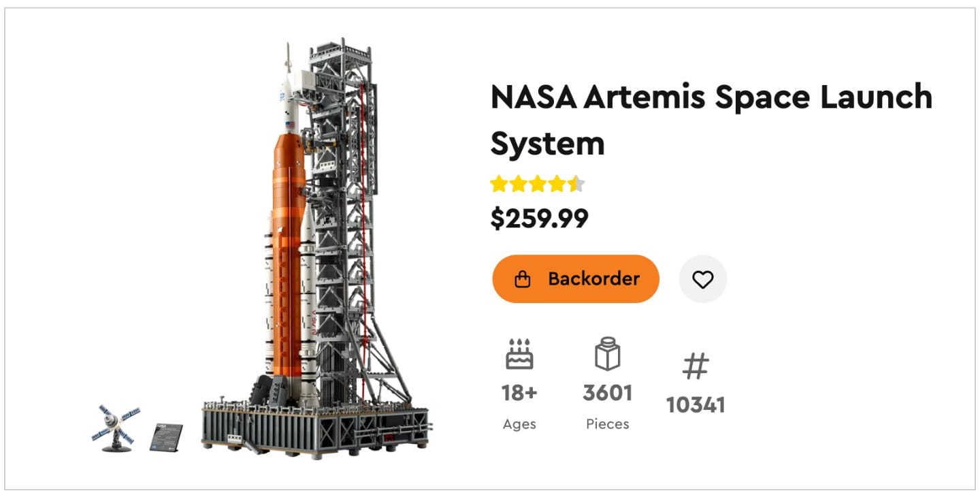Image resolution: width=980 pixels, height=491 pixels.
Task: Click the shopping bag icon on Backorder button
Action: click(x=523, y=279)
